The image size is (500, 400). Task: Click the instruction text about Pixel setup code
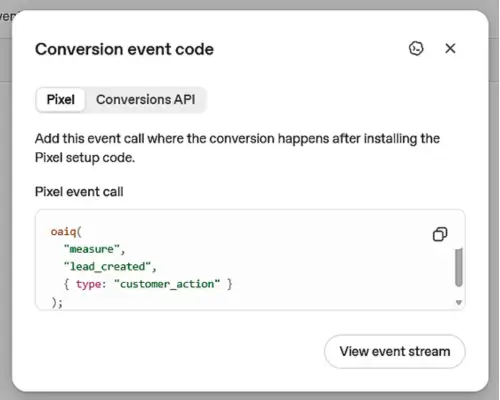[x=237, y=148]
